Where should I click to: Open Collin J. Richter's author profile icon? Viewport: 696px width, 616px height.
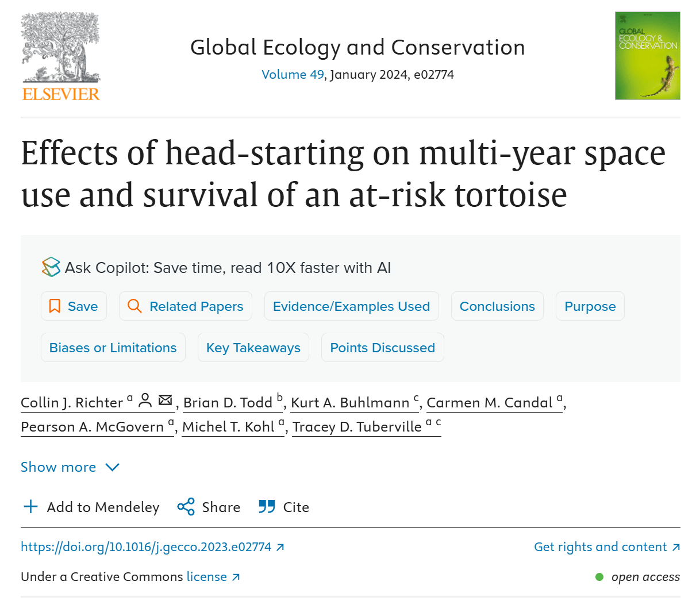145,401
